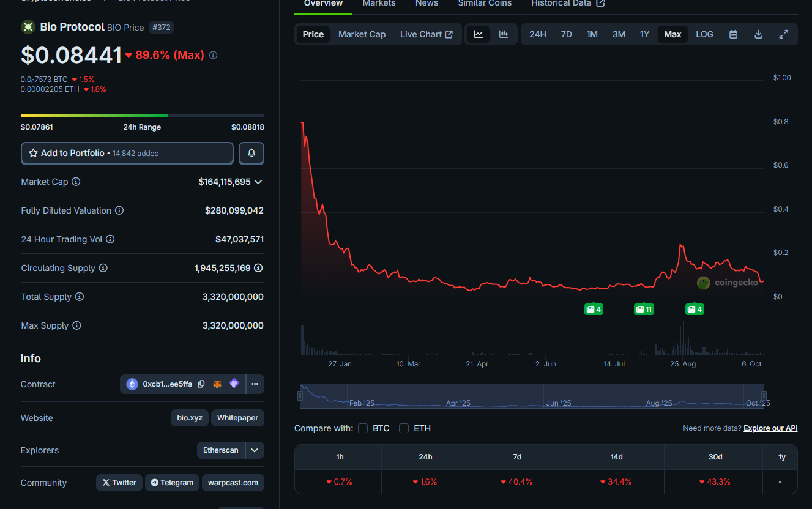Enable Compare with ETH checkbox
812x509 pixels.
click(404, 428)
